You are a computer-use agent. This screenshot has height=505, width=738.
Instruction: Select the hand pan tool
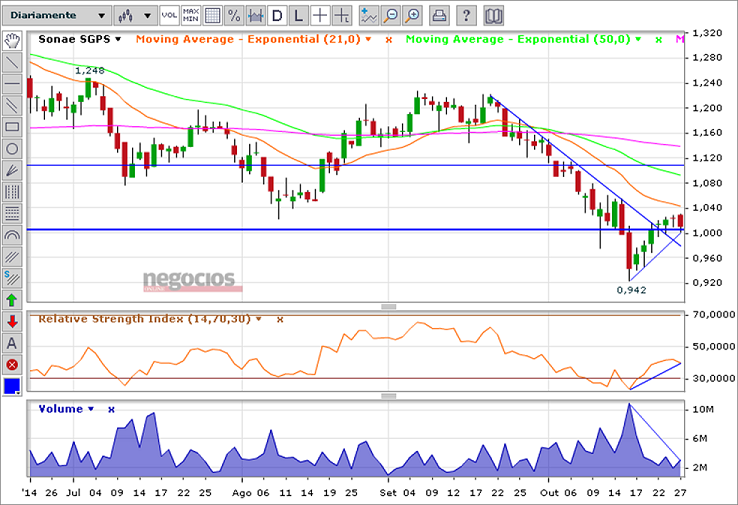pos(12,40)
